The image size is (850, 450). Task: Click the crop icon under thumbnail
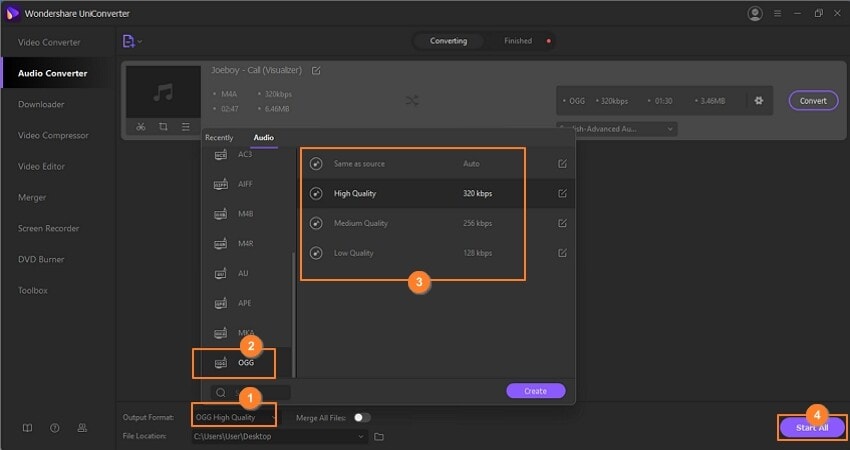[x=163, y=127]
